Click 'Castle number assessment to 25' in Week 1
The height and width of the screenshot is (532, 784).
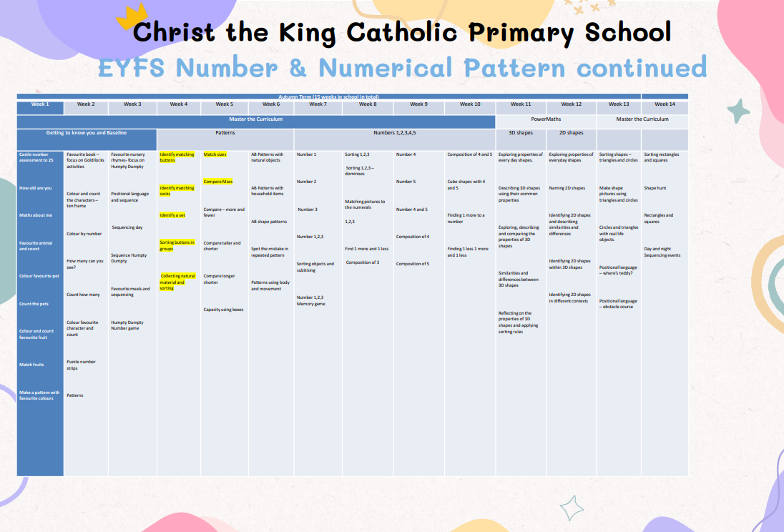coord(36,157)
